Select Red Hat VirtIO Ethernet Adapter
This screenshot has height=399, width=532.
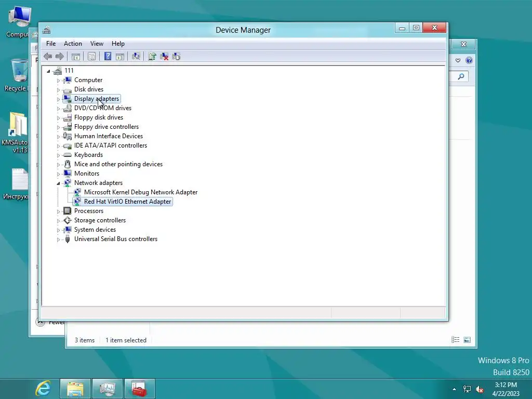tap(128, 202)
